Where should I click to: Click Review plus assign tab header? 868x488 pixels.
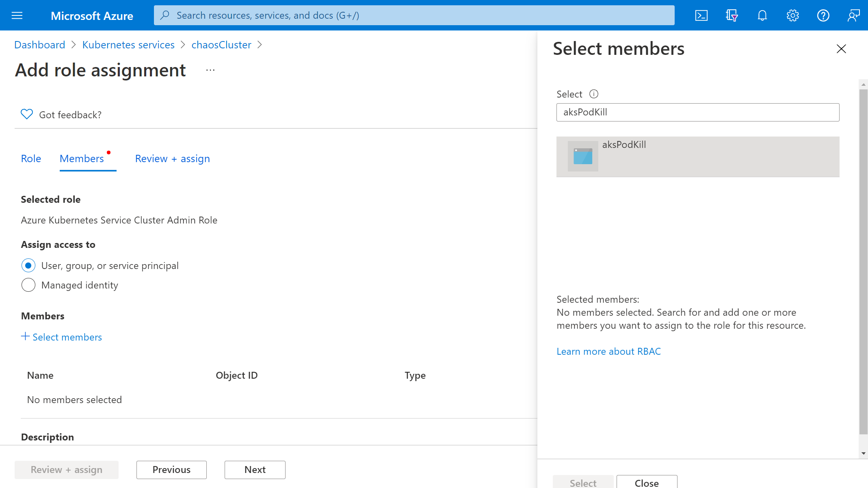tap(172, 158)
